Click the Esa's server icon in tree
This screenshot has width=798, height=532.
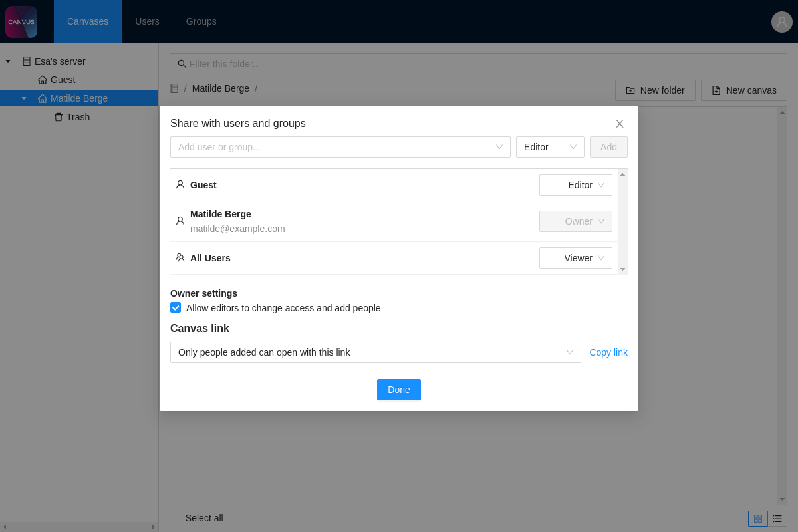[27, 61]
